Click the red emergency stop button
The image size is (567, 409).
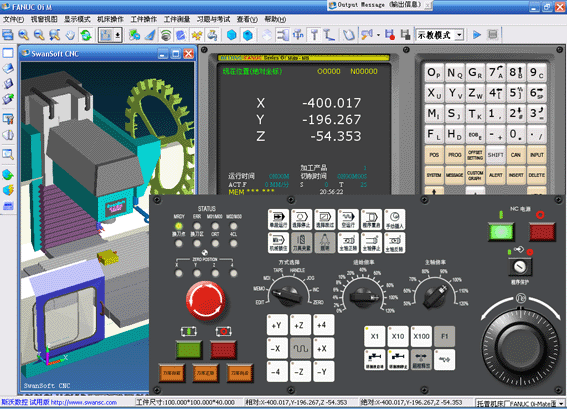[x=205, y=300]
